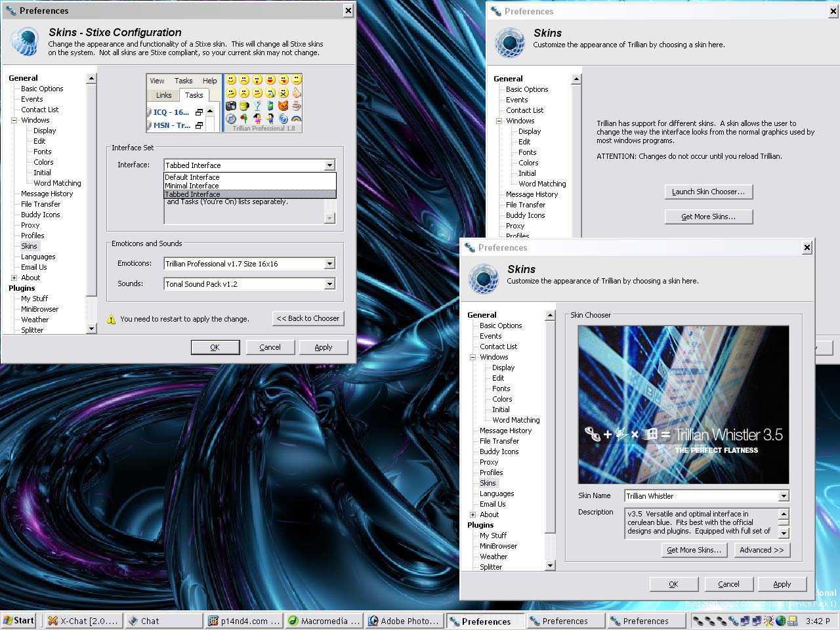The image size is (840, 630).
Task: Click the camera emoticon in the skin preview
Action: point(231,106)
